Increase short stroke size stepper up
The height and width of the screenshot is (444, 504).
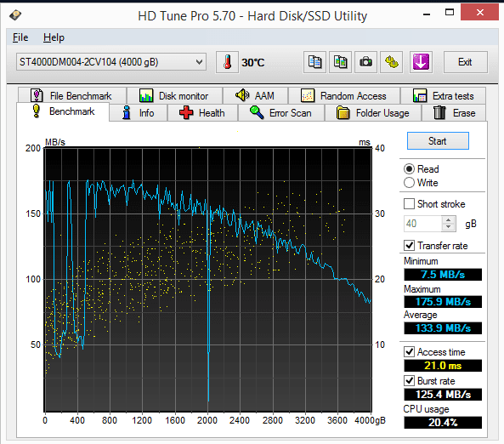[x=449, y=220]
